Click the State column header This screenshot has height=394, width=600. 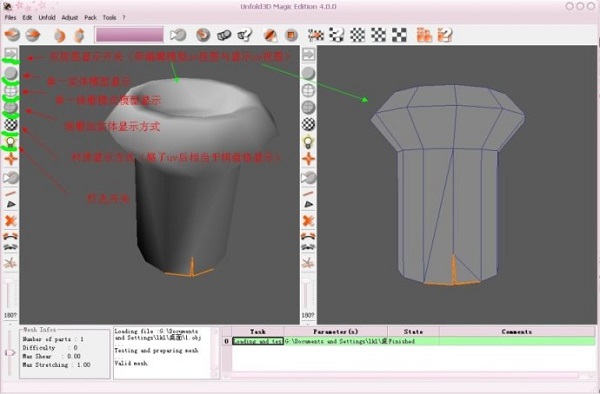[413, 332]
